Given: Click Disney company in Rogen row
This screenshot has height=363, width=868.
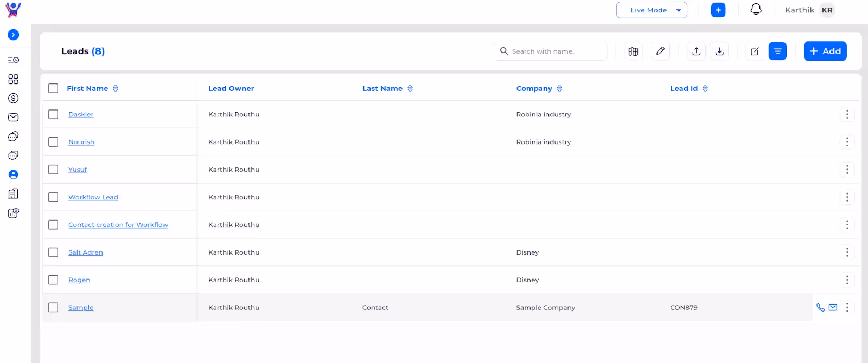Looking at the screenshot, I should click(x=527, y=280).
